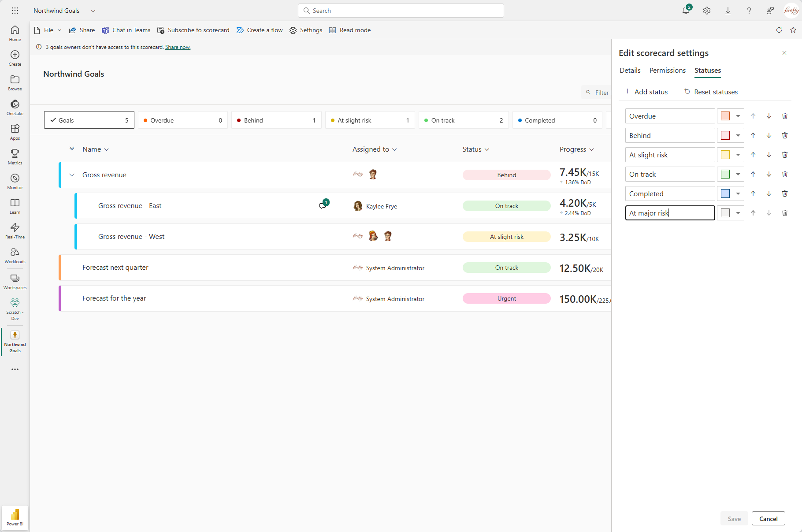Open help question mark
This screenshot has width=802, height=532.
point(749,11)
